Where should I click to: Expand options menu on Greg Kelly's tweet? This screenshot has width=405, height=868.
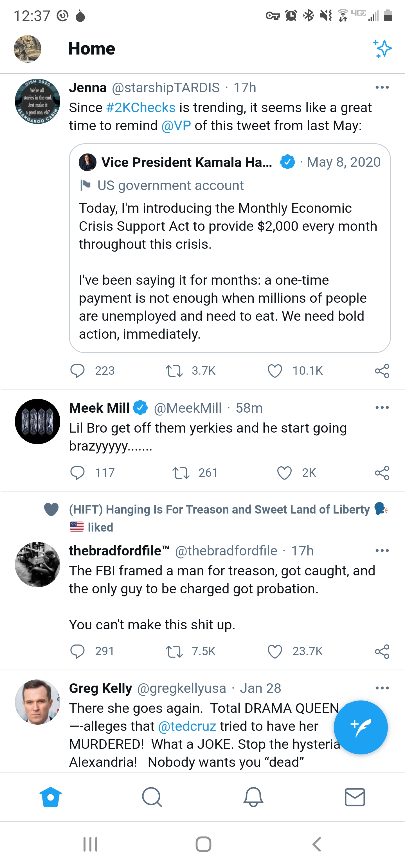(382, 688)
